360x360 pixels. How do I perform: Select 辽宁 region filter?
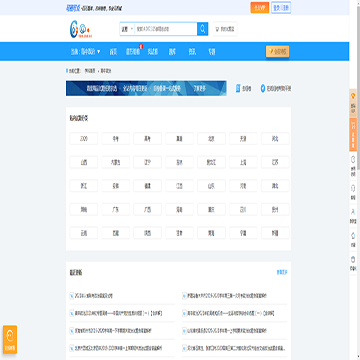point(148,162)
